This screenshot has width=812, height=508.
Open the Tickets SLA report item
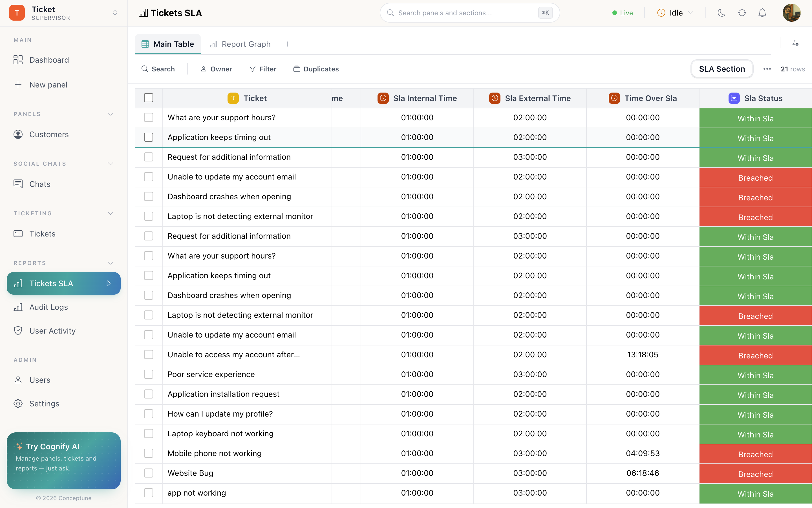tap(63, 283)
